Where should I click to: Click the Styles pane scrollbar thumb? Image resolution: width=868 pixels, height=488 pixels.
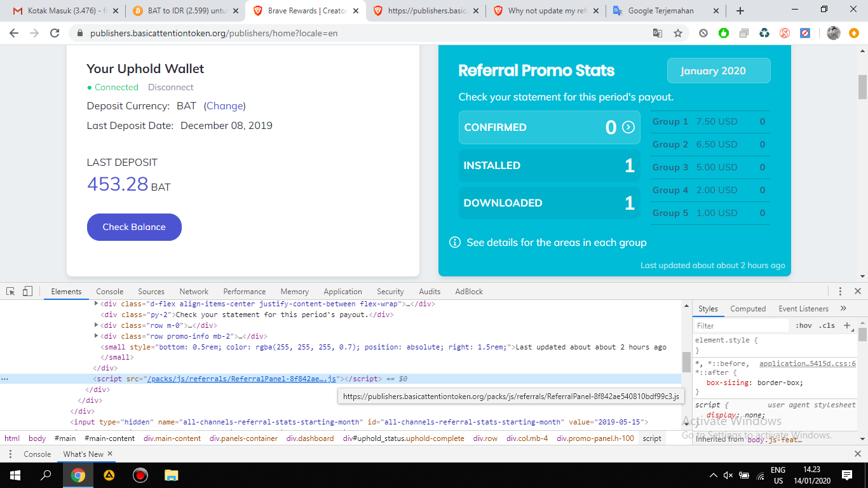pyautogui.click(x=862, y=334)
